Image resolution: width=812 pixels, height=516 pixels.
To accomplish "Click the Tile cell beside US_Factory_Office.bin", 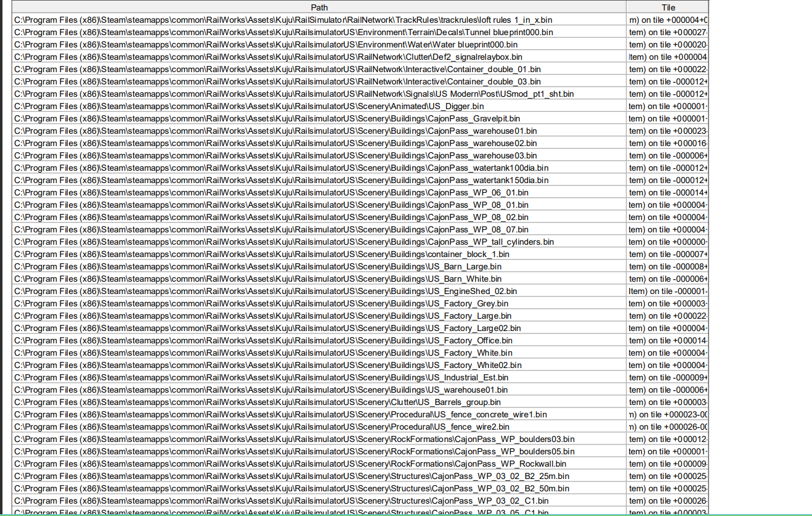I will [668, 340].
